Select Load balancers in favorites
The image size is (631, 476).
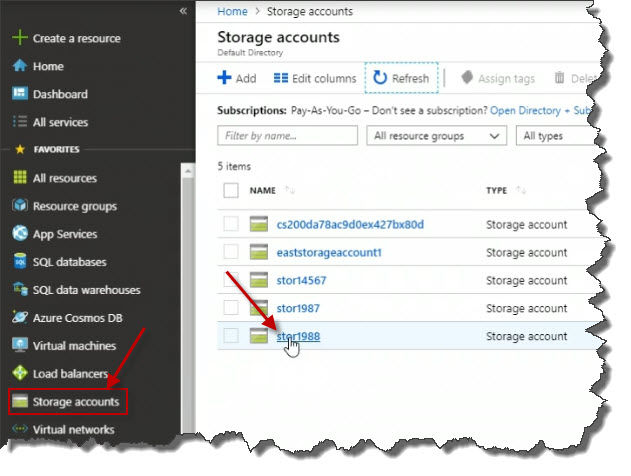70,374
